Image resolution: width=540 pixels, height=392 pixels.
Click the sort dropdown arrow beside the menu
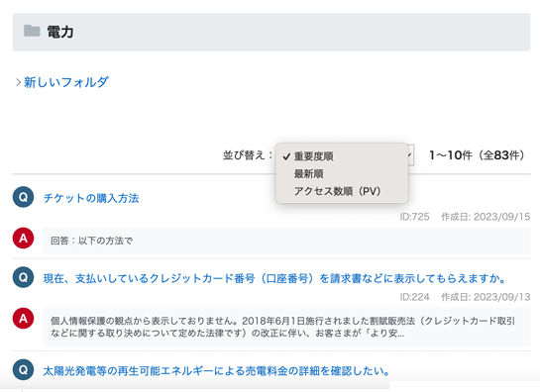click(x=410, y=155)
